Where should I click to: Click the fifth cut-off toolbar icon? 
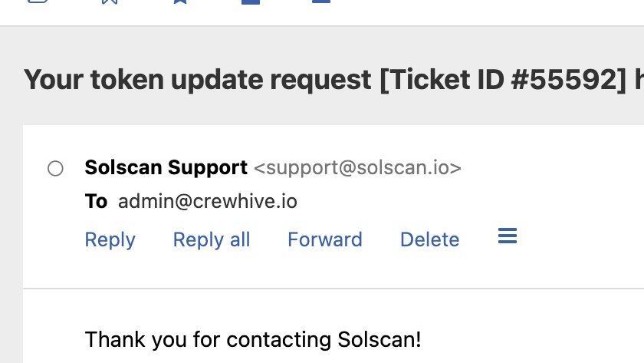(x=321, y=2)
